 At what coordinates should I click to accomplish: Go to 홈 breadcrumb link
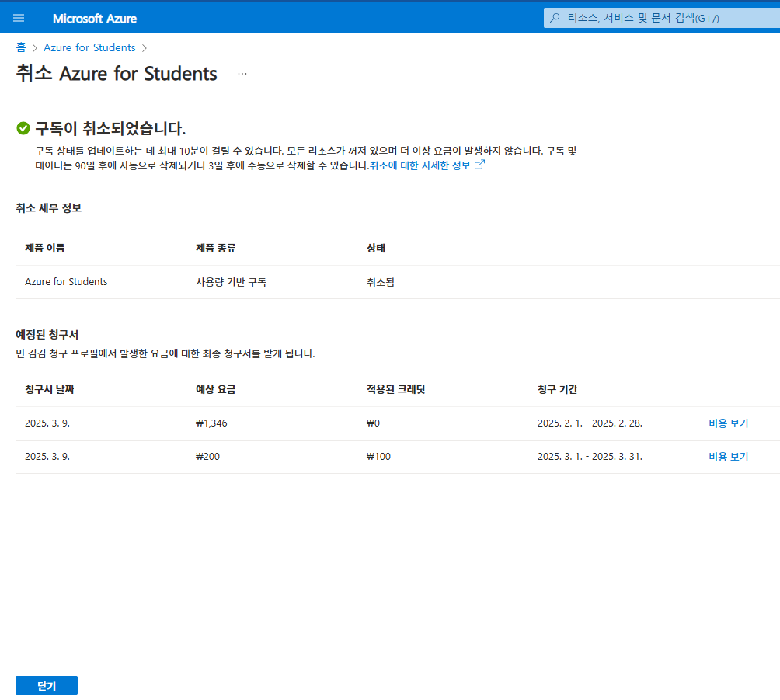coord(21,47)
